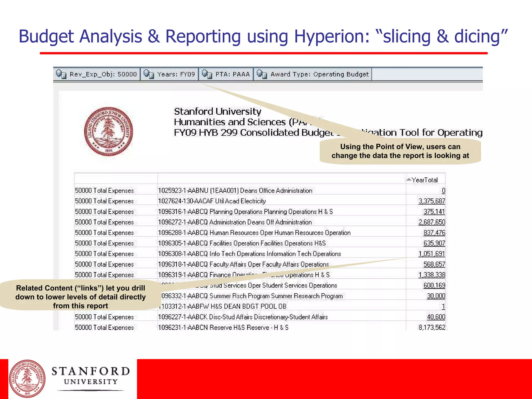
Task: Select the Util Acad Electricity row
Action: 212,201
